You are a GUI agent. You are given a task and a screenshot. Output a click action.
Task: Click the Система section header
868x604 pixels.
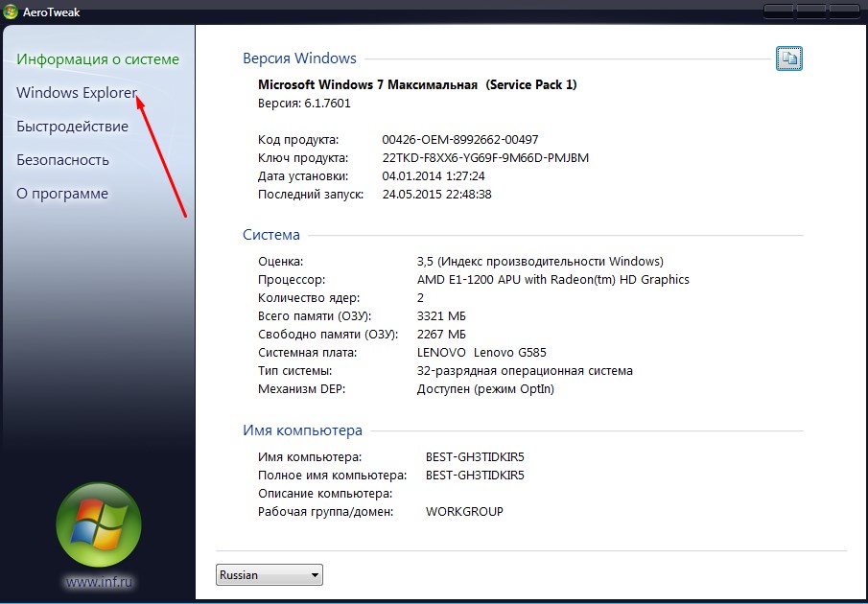[271, 235]
